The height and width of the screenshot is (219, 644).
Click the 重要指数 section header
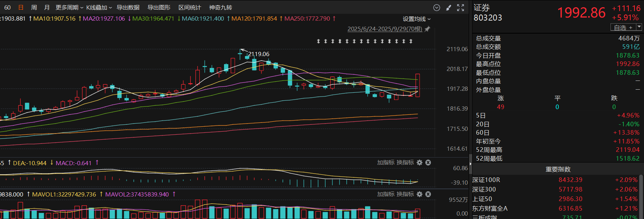(558, 169)
